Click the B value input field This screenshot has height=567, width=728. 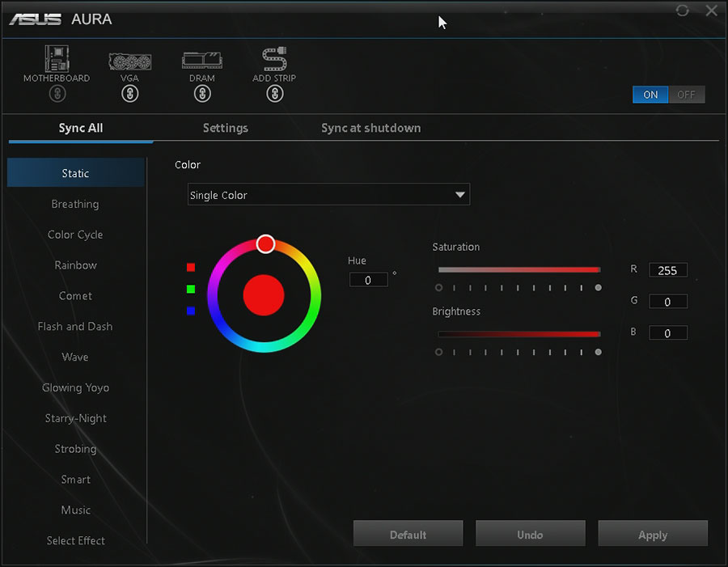point(667,333)
